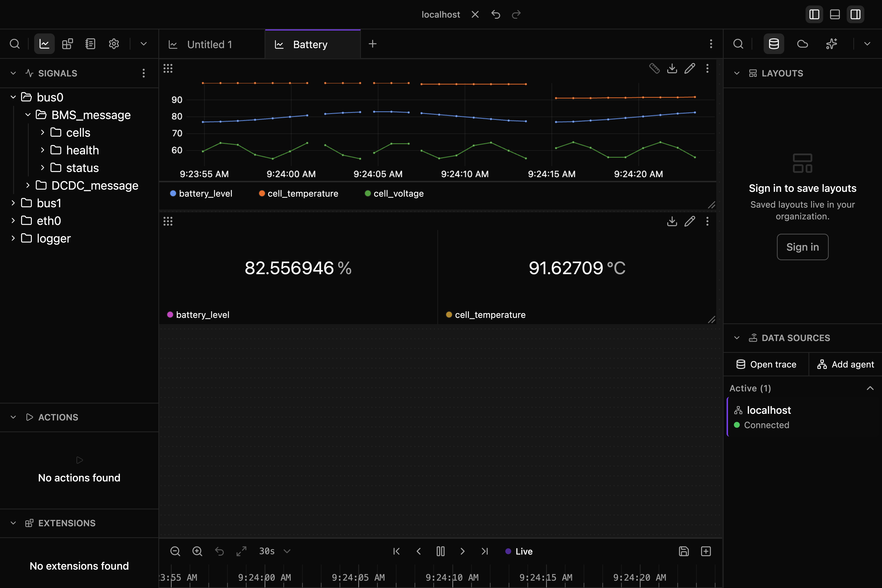
Task: Jump to the Live indicator
Action: coord(519,551)
